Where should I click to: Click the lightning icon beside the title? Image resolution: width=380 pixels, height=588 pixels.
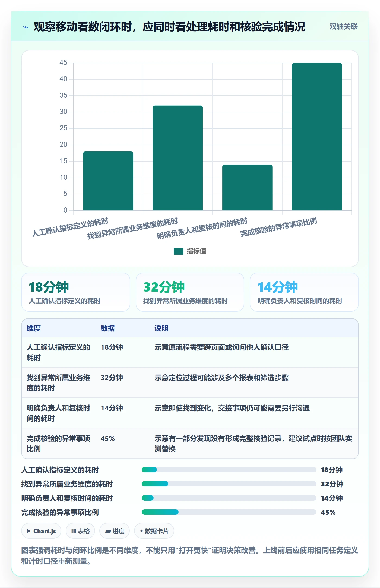26,27
